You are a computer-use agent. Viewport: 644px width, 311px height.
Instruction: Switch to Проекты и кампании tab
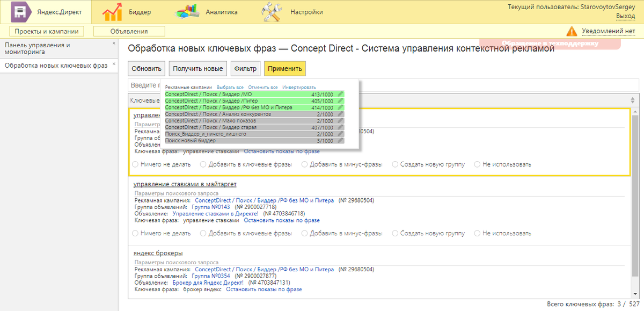(47, 32)
